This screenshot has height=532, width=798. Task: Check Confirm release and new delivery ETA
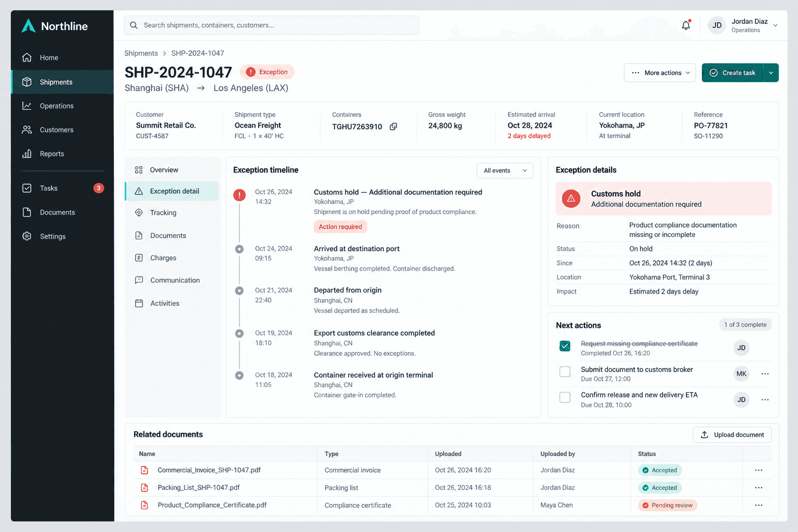tap(565, 397)
